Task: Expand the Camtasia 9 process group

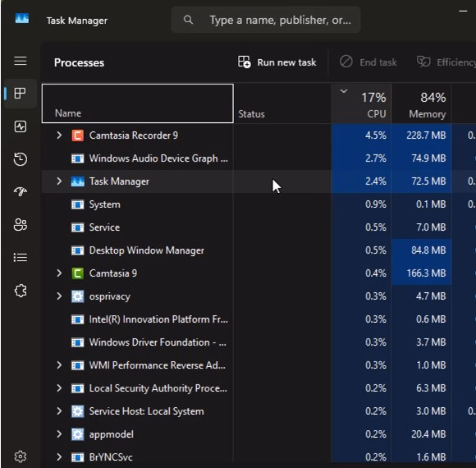Action: [59, 273]
